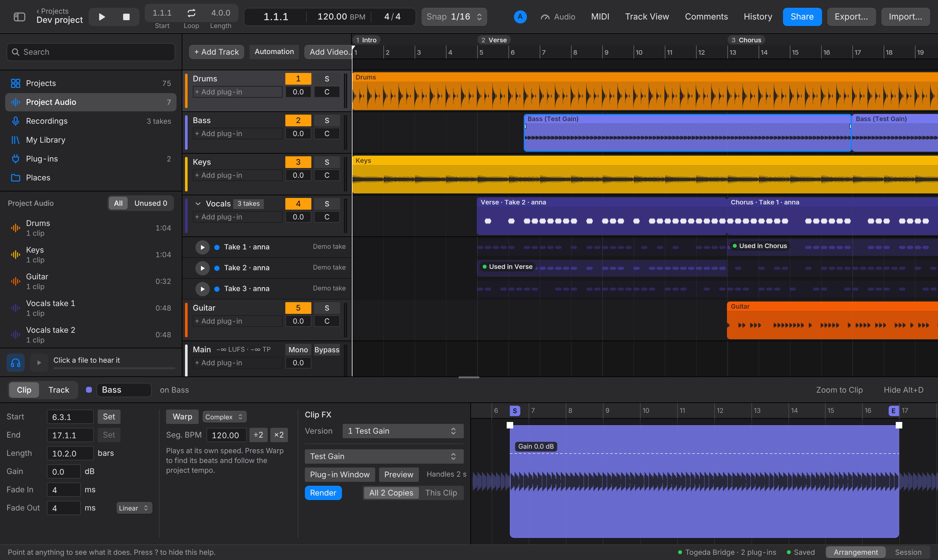The height and width of the screenshot is (560, 938).
Task: Click the clip end E marker
Action: 893,411
